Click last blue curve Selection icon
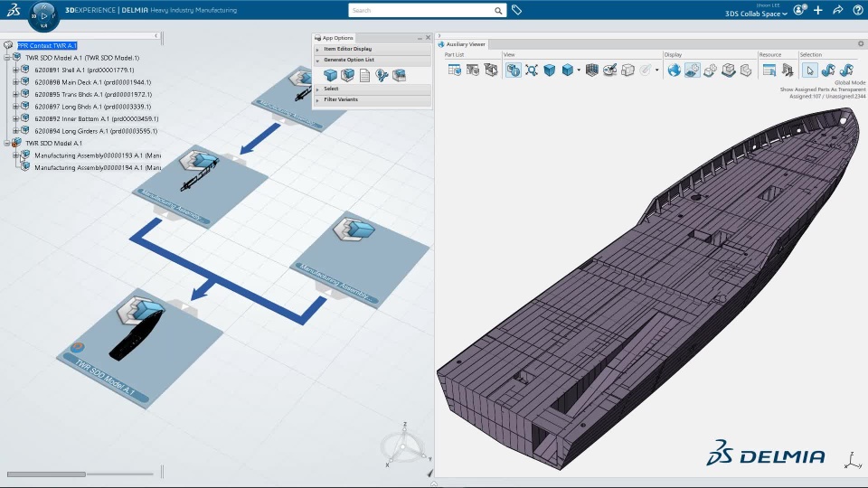Screen dimensions: 868x488 tap(846, 70)
